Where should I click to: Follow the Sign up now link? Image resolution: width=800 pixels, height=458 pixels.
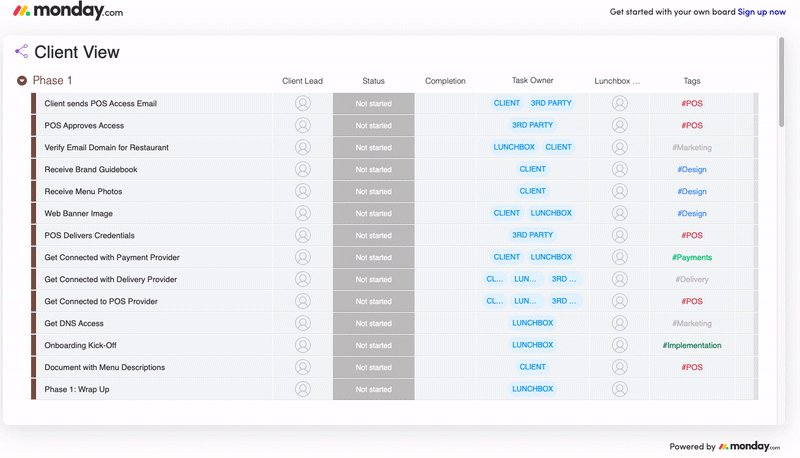coord(761,12)
